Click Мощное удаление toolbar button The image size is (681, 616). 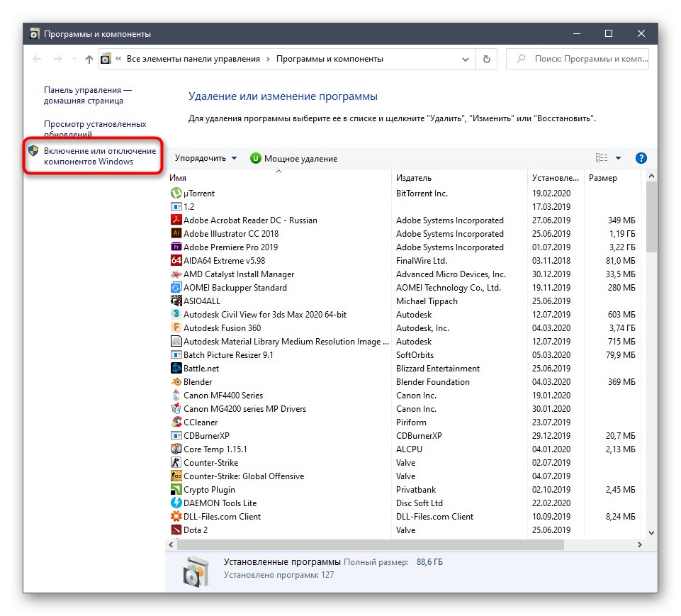[x=293, y=159]
